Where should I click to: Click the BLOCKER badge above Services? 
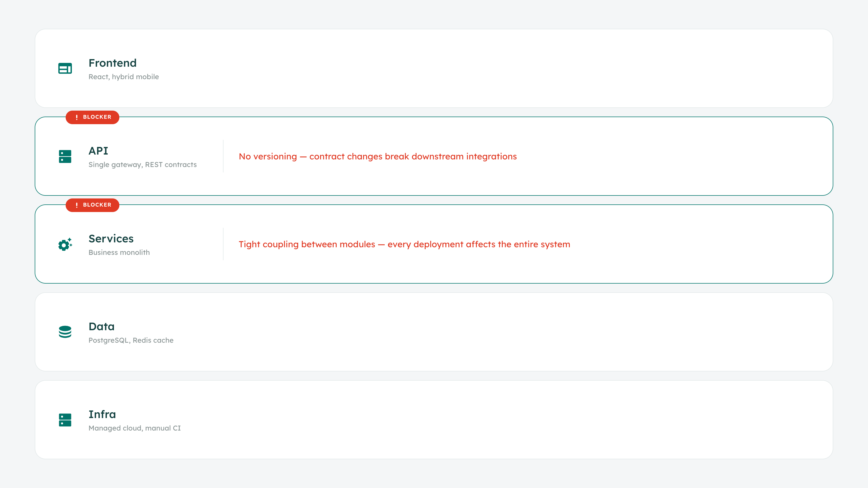(x=92, y=205)
